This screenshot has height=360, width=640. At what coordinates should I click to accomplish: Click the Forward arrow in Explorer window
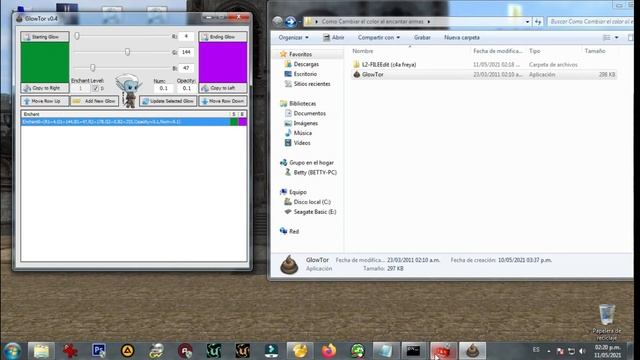click(291, 21)
